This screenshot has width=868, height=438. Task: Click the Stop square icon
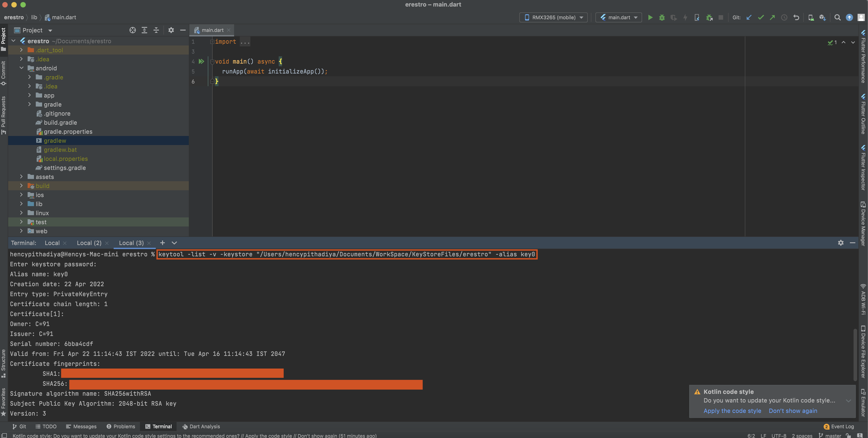[x=721, y=17]
